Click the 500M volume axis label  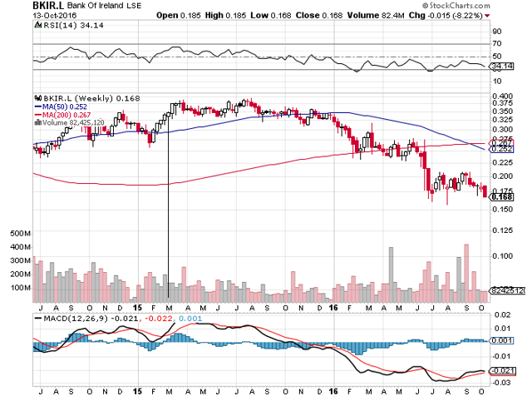tap(21, 234)
